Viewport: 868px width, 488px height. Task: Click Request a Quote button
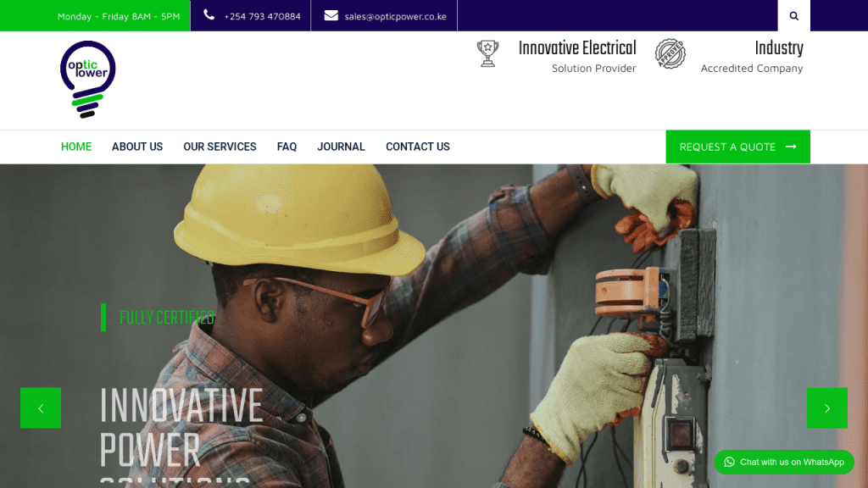pos(738,147)
